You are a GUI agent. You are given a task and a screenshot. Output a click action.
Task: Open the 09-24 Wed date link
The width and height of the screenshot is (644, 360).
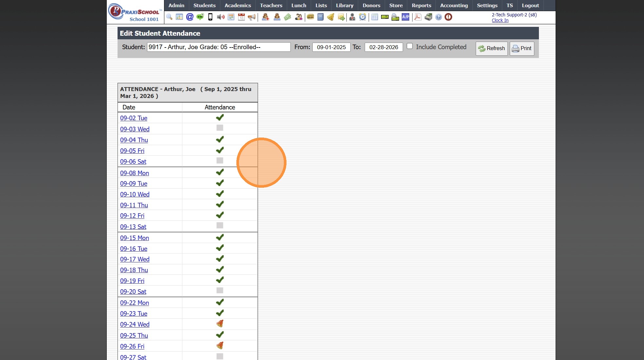click(x=135, y=324)
